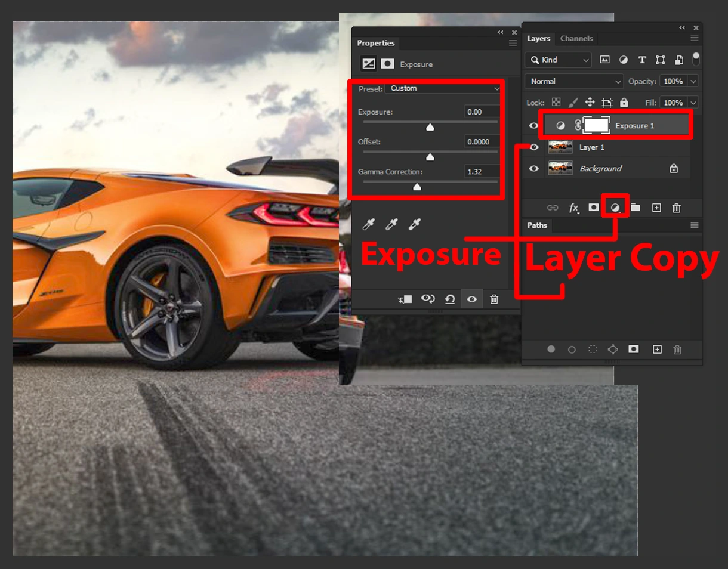Toggle the layer filter on/off switch

(696, 58)
